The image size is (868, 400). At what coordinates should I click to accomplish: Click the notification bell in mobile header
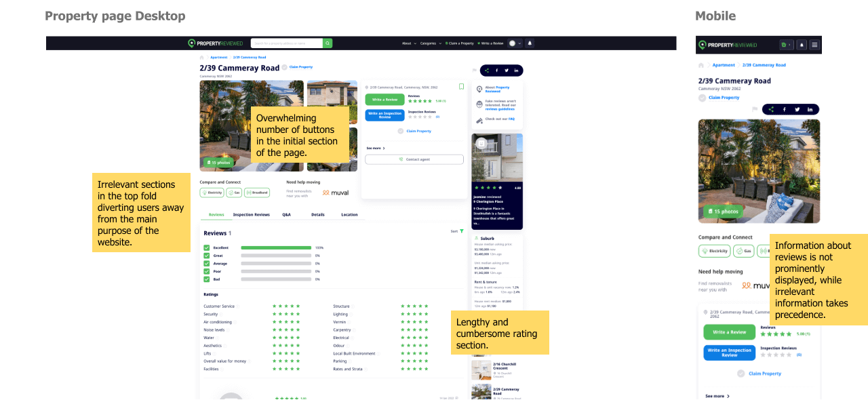click(802, 45)
